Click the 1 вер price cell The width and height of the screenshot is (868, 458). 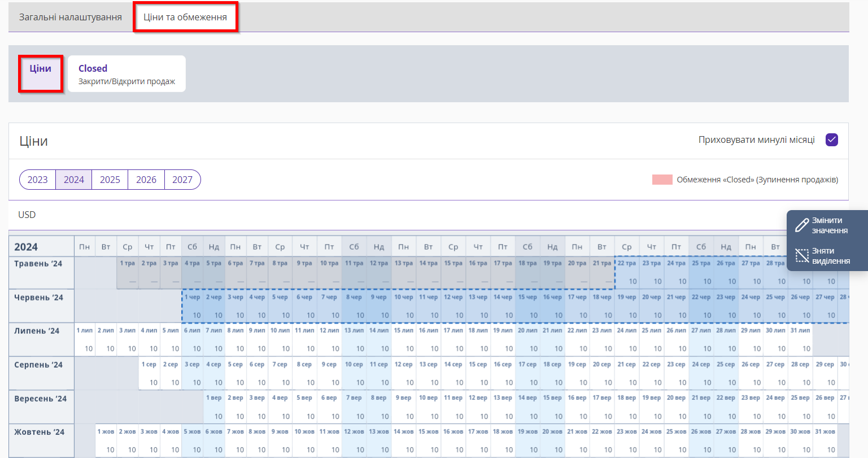tap(214, 407)
